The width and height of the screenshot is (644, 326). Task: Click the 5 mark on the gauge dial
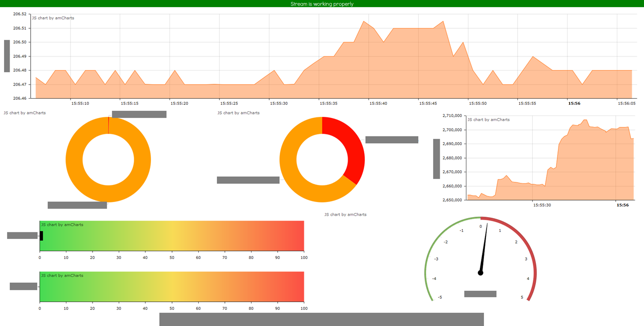pyautogui.click(x=522, y=297)
